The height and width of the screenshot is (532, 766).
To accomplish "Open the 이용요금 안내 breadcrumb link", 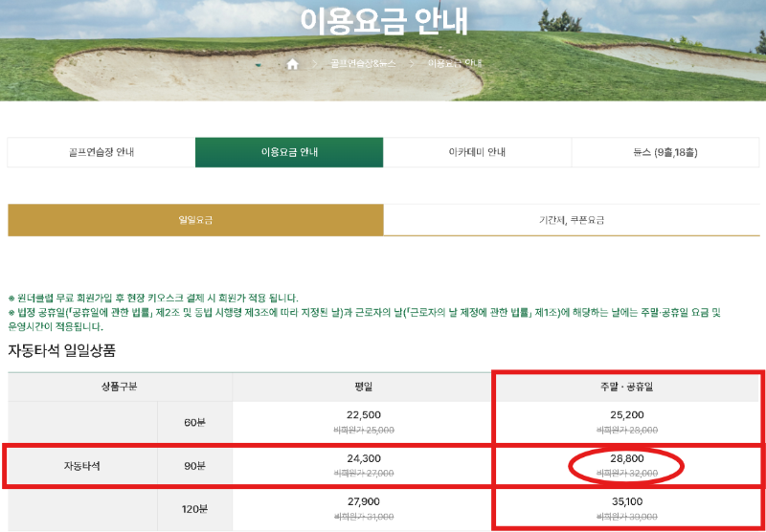I will 455,64.
